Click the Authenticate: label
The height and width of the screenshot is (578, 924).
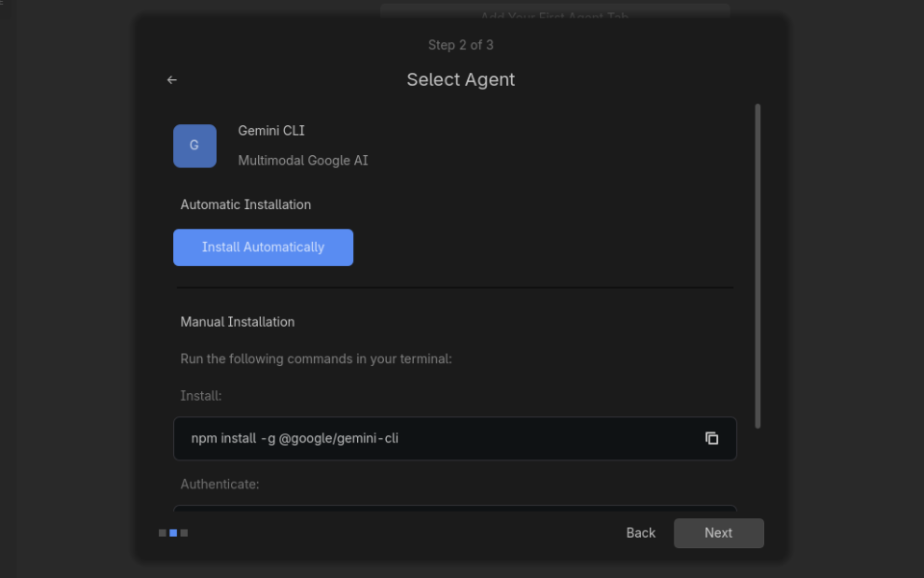pyautogui.click(x=219, y=485)
